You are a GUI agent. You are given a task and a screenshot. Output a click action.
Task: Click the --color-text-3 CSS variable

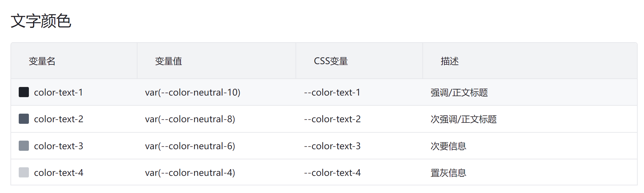click(x=332, y=146)
